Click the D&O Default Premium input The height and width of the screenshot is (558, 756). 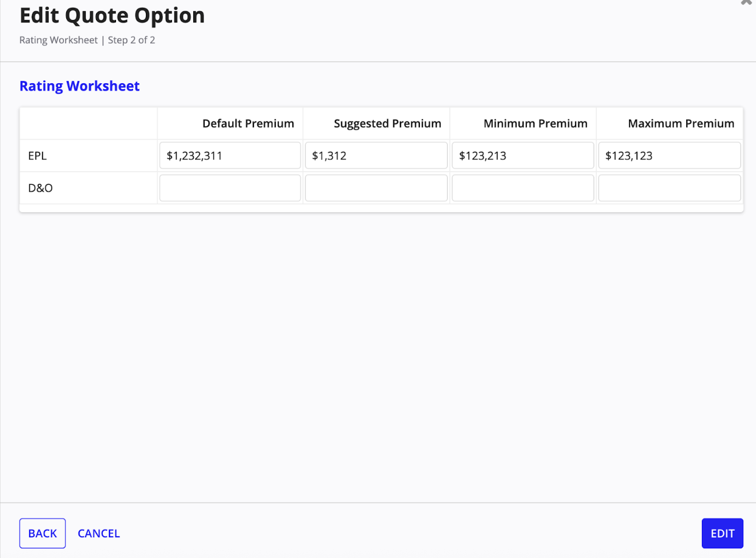point(230,188)
